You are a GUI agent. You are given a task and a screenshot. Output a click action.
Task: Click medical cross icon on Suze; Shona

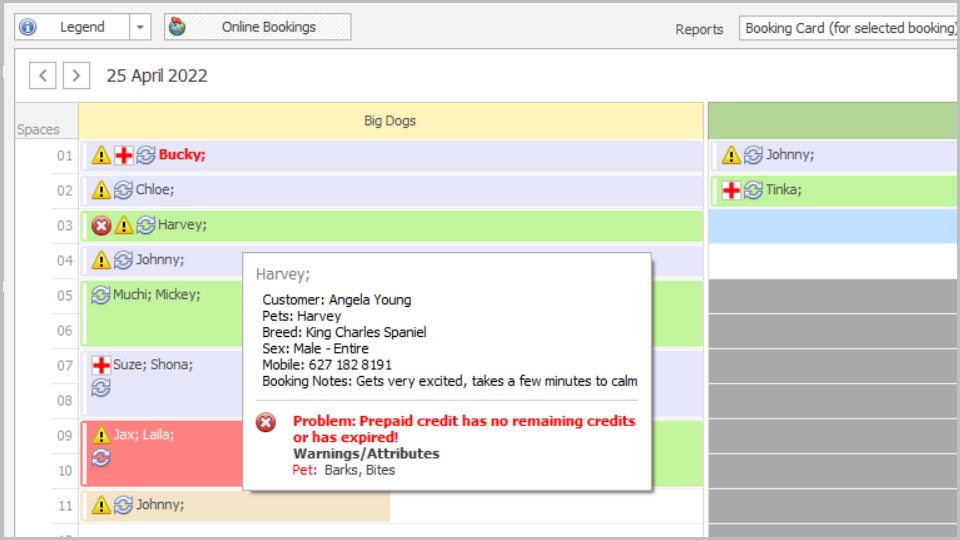coord(101,365)
